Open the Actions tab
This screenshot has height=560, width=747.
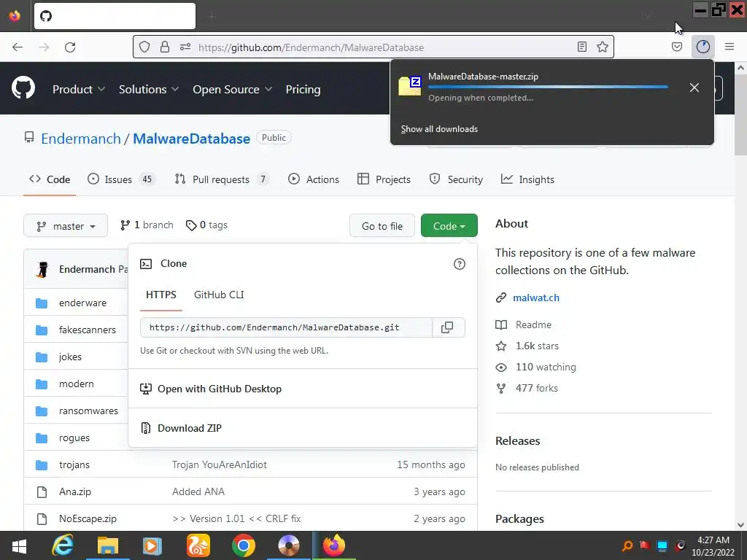314,179
